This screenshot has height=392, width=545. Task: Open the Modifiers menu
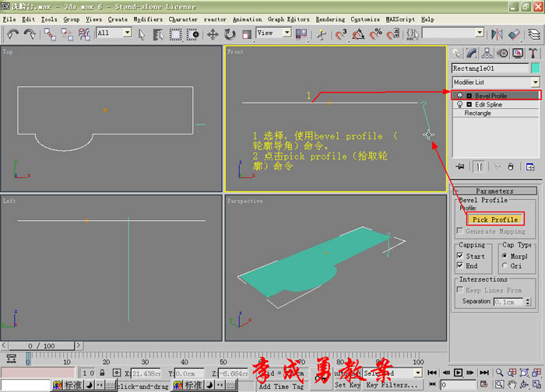148,19
